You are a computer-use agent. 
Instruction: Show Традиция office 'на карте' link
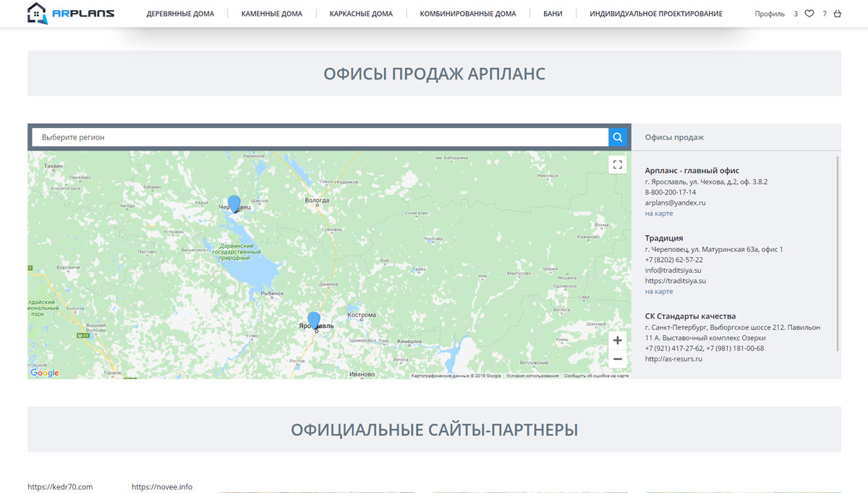pyautogui.click(x=659, y=292)
